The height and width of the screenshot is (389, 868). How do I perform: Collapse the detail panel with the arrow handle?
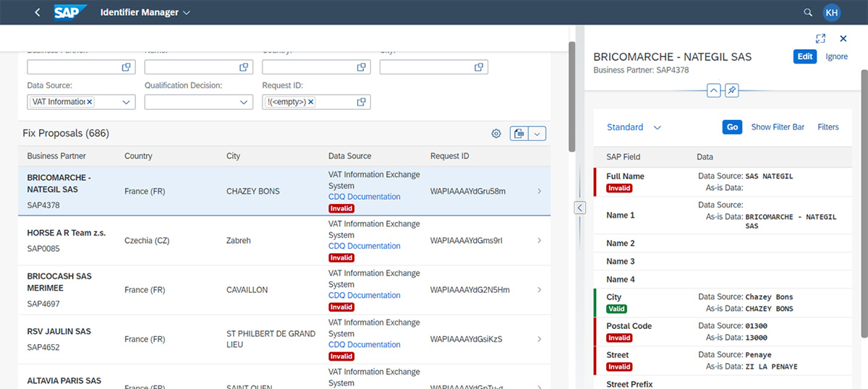point(579,208)
